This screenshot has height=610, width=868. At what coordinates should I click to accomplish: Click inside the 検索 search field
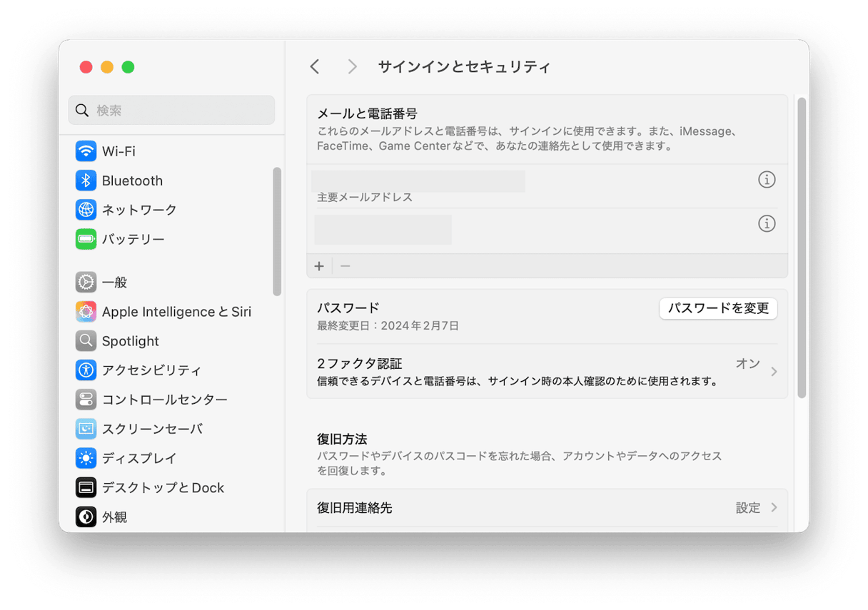[171, 110]
